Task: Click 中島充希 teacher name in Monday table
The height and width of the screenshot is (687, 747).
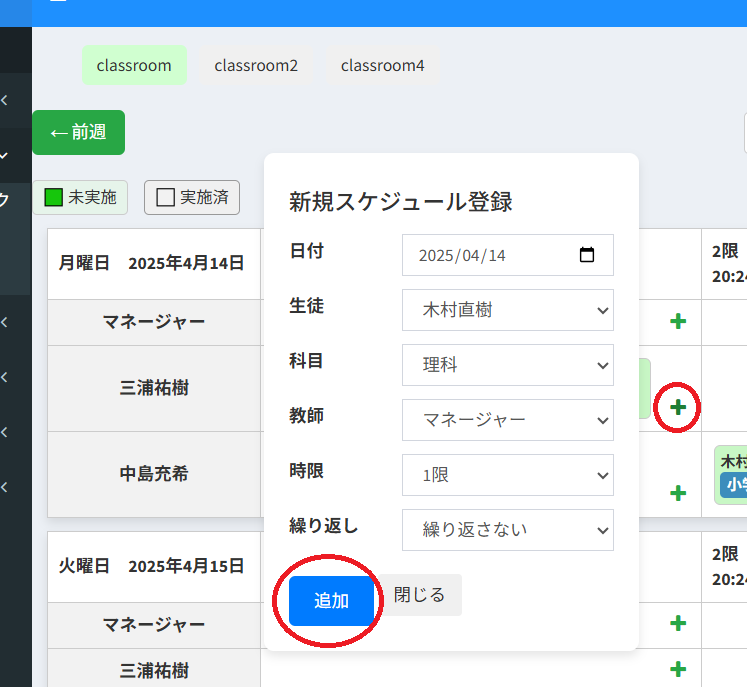Action: (154, 474)
